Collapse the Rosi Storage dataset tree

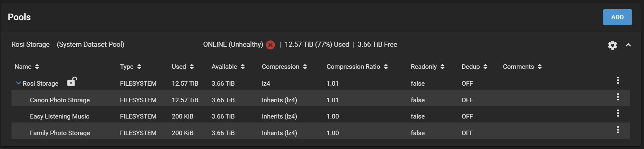[18, 83]
